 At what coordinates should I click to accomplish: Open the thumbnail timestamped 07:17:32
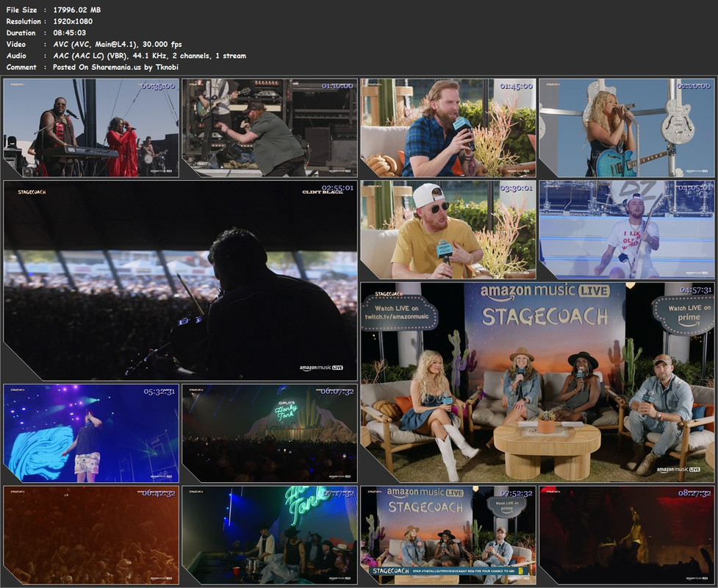coord(270,535)
